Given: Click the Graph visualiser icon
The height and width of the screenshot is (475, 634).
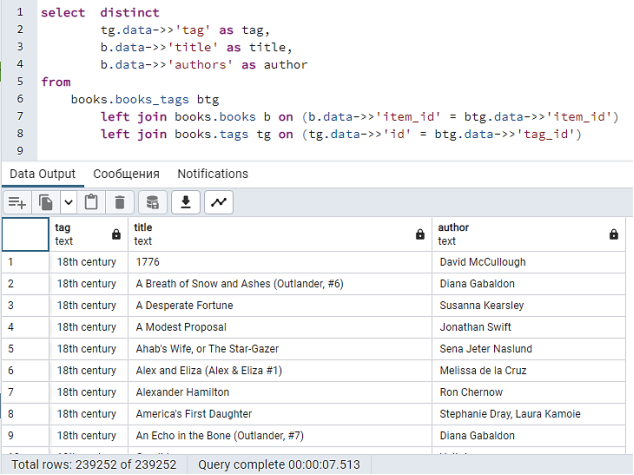Looking at the screenshot, I should (x=219, y=202).
